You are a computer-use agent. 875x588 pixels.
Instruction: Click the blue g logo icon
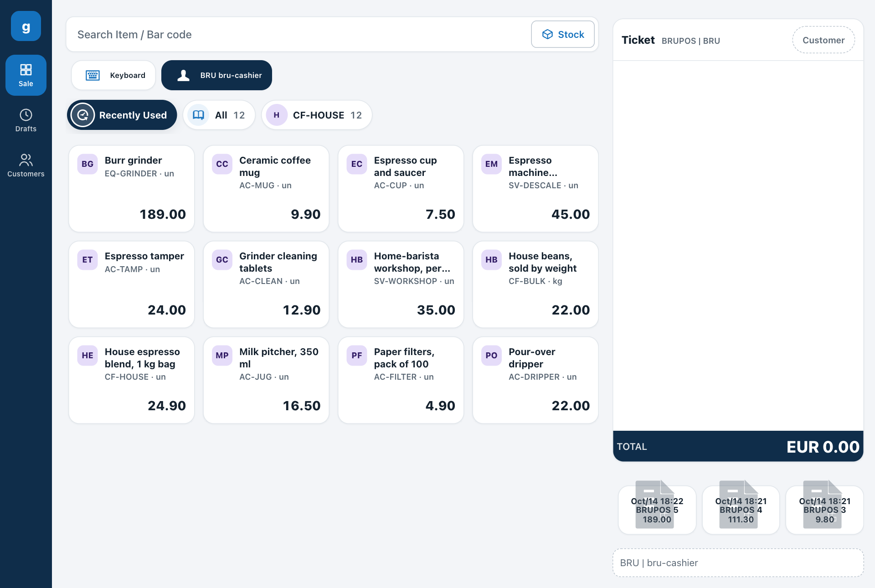[26, 26]
